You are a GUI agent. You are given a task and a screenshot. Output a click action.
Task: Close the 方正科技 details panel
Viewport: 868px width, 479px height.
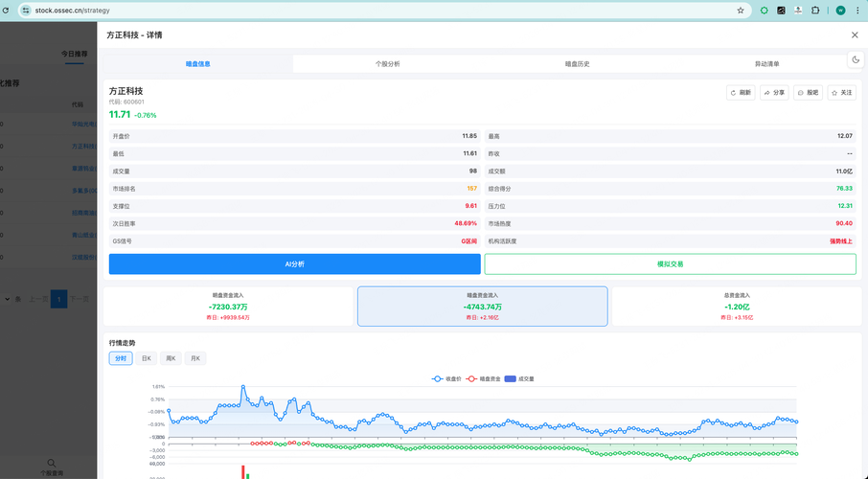click(855, 34)
